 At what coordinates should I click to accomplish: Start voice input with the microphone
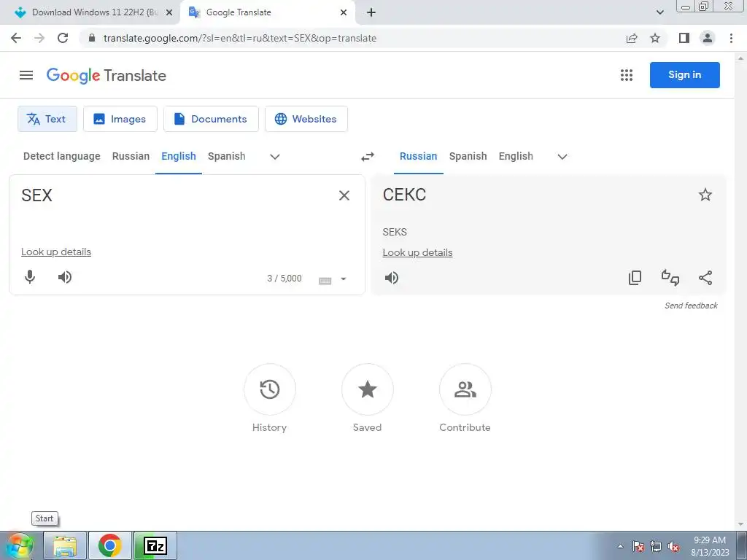pos(30,277)
